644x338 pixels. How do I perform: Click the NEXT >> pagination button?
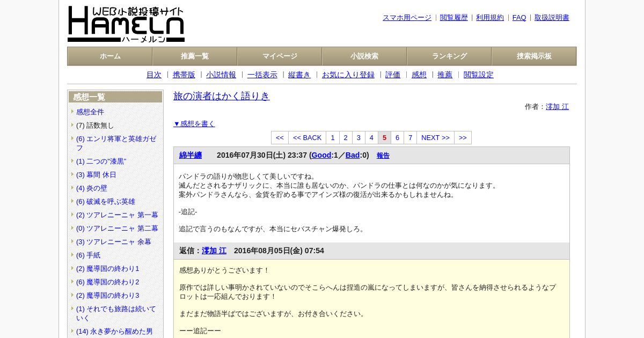pyautogui.click(x=435, y=138)
